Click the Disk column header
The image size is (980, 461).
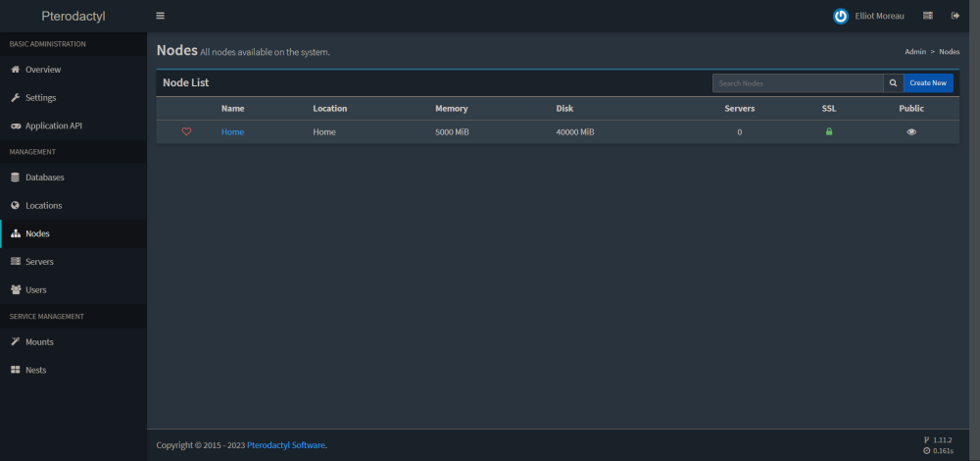pos(564,108)
